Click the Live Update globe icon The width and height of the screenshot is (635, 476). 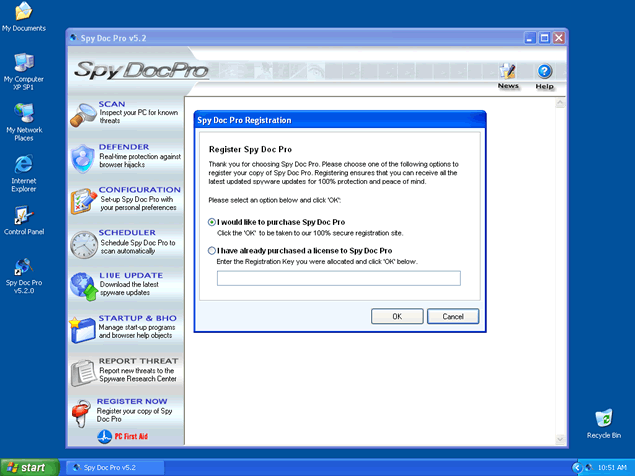tap(82, 287)
